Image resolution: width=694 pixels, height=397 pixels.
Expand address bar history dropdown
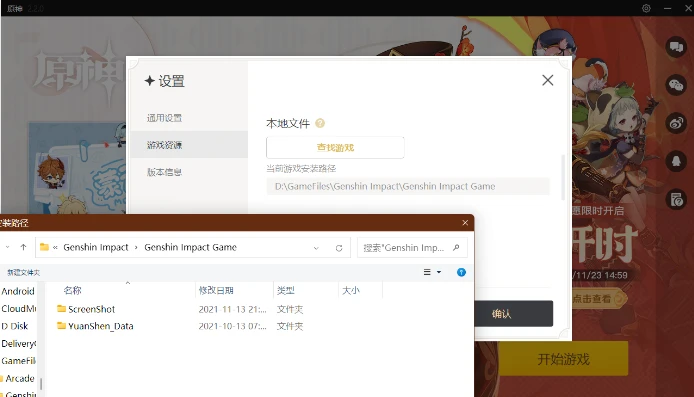point(316,248)
